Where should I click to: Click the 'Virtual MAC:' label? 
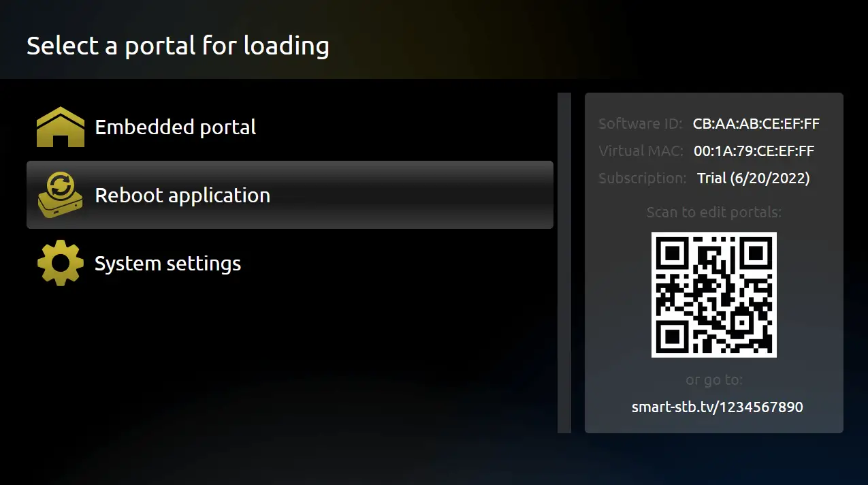click(641, 151)
